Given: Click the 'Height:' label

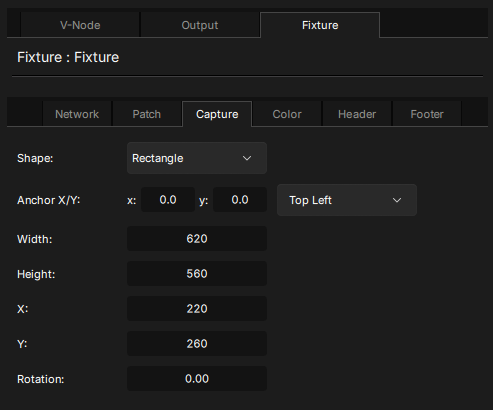Looking at the screenshot, I should [36, 274].
